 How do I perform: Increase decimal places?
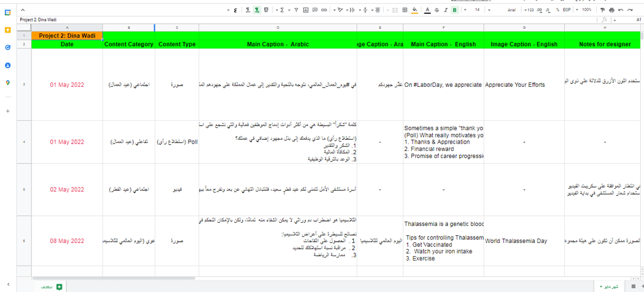[539, 10]
